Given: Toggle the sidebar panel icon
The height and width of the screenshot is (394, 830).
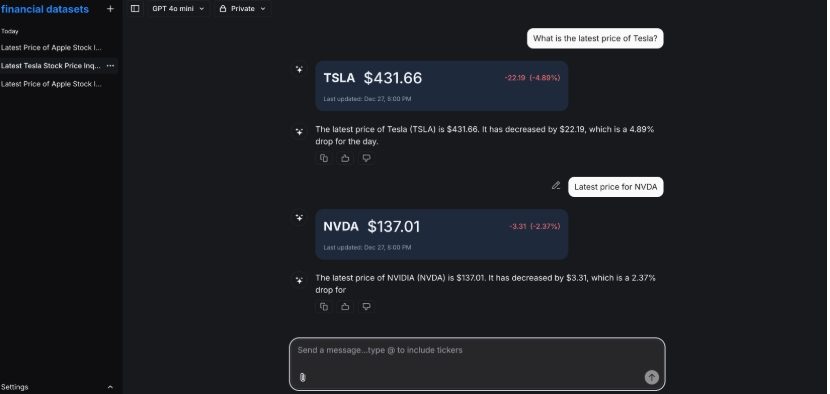Looking at the screenshot, I should tap(135, 8).
